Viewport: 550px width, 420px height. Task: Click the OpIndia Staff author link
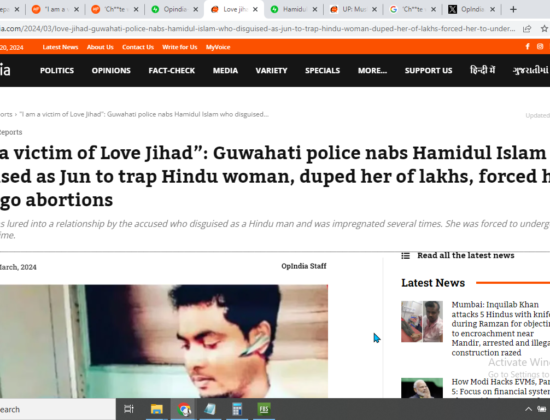click(x=304, y=266)
